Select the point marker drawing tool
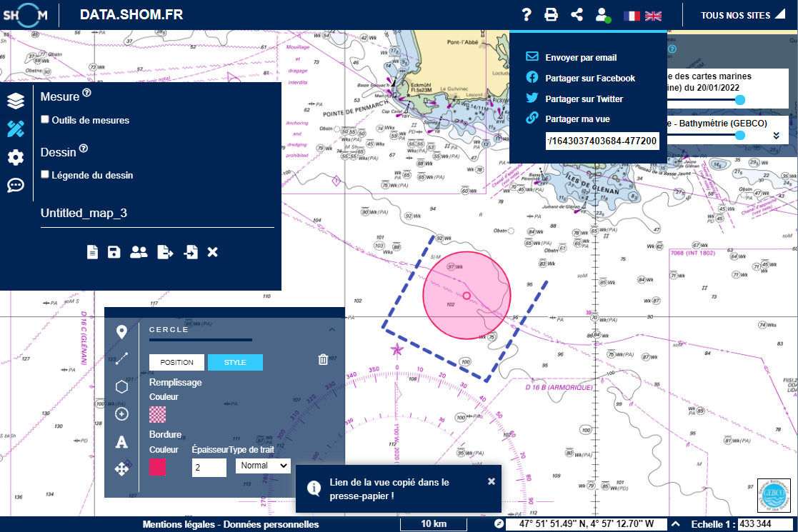The width and height of the screenshot is (798, 532). point(121,332)
